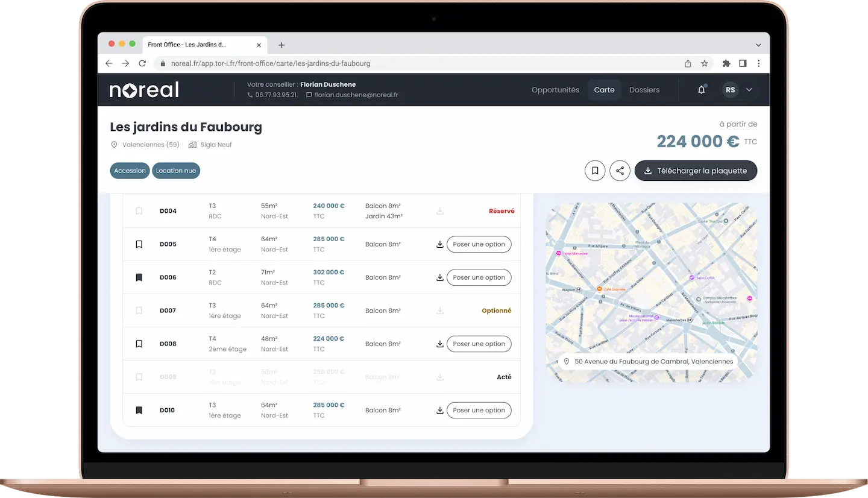Click the noreal logo
Screen dimensions: 868x498
pyautogui.click(x=144, y=90)
